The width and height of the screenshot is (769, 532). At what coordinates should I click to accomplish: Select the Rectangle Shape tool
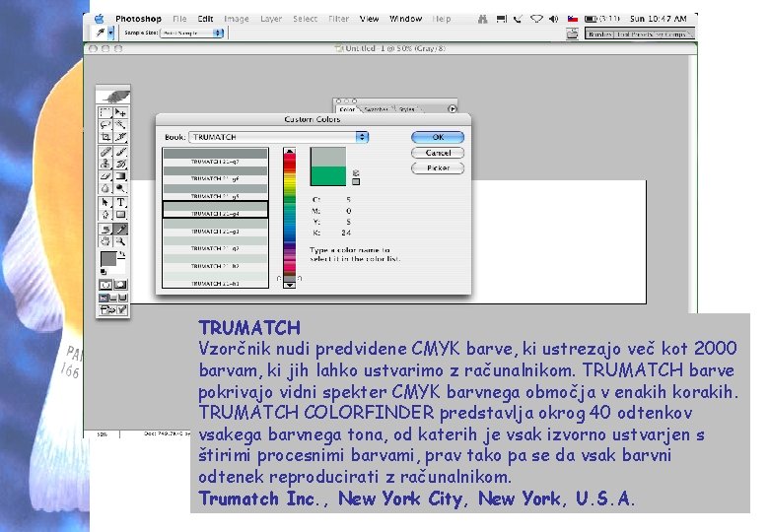(120, 215)
